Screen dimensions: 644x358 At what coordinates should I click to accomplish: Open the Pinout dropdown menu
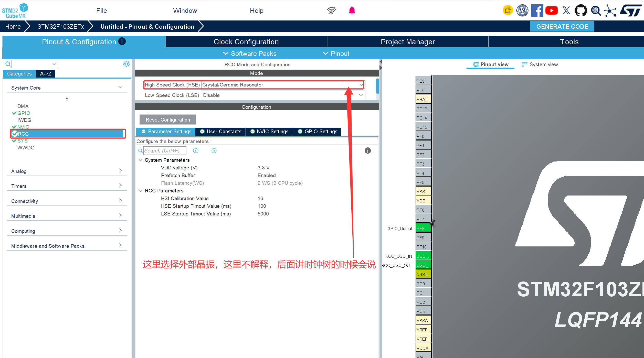click(336, 53)
